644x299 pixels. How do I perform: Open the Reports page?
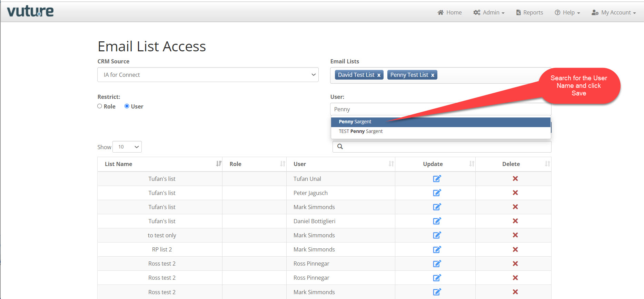529,12
